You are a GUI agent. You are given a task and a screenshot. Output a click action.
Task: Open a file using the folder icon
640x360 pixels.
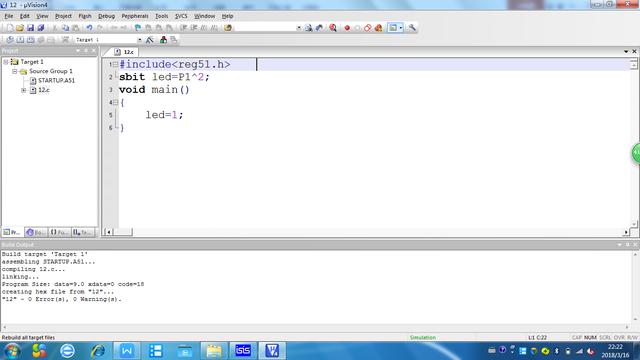pos(20,28)
